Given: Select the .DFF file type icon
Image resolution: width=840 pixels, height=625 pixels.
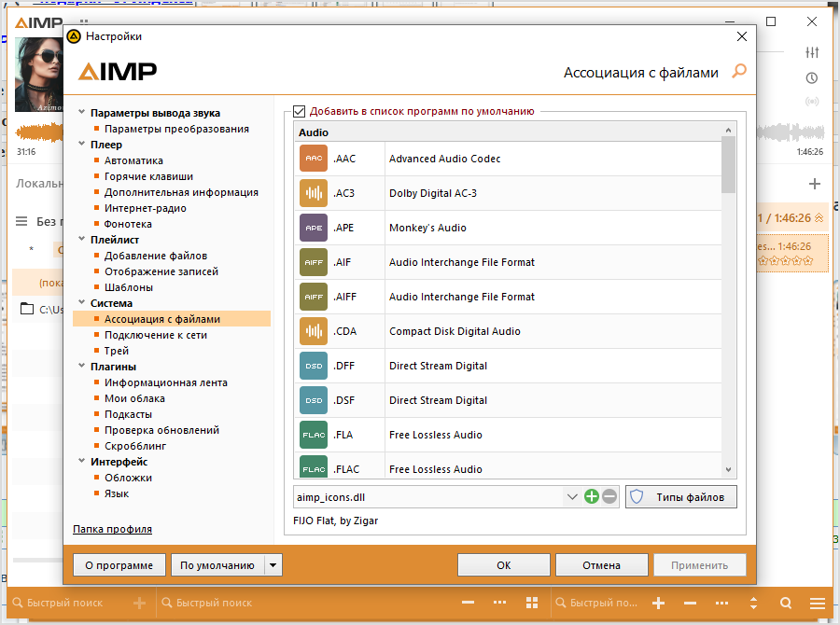Looking at the screenshot, I should coord(314,366).
